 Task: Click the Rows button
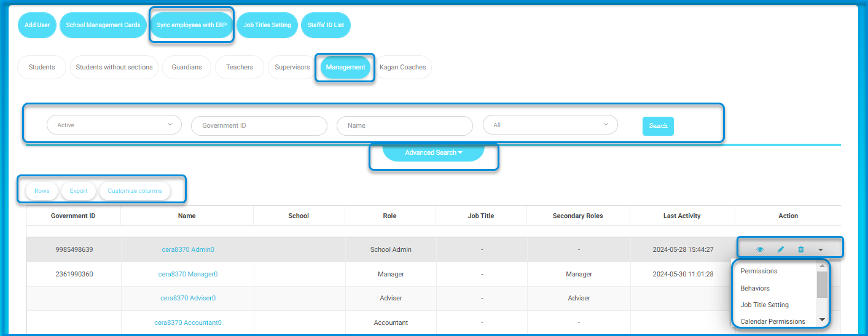pyautogui.click(x=42, y=191)
